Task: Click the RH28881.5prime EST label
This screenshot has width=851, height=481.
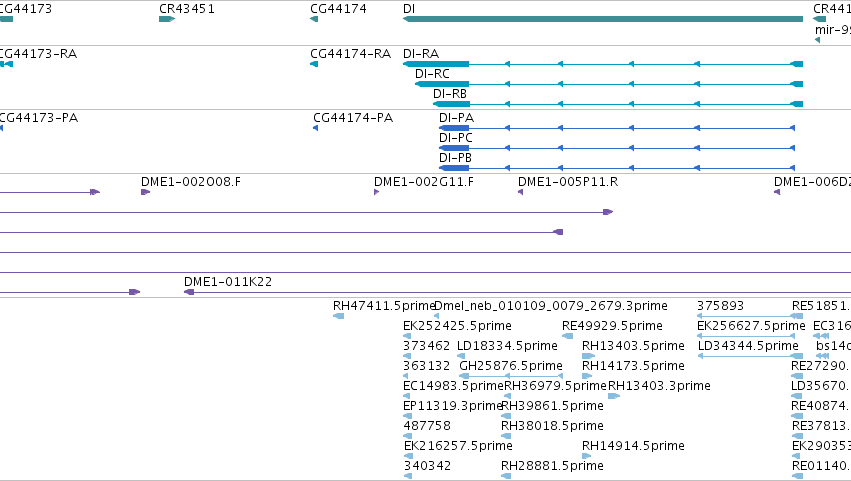Action: [552, 466]
